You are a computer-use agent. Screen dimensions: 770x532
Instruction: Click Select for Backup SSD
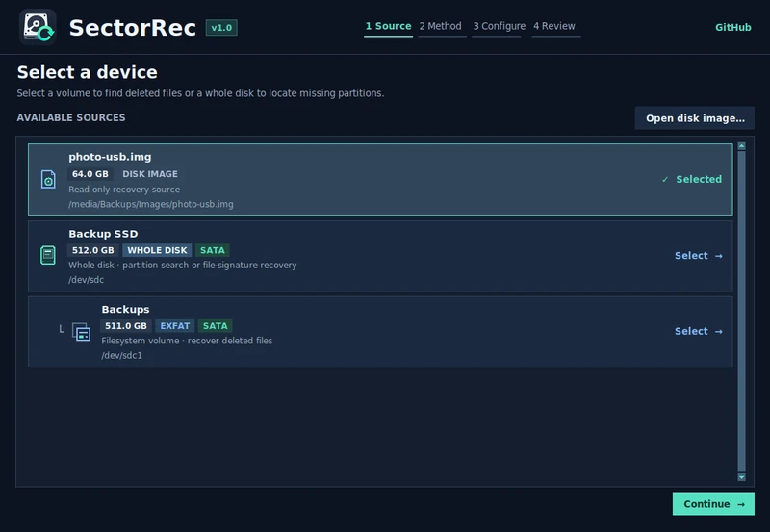(x=699, y=256)
